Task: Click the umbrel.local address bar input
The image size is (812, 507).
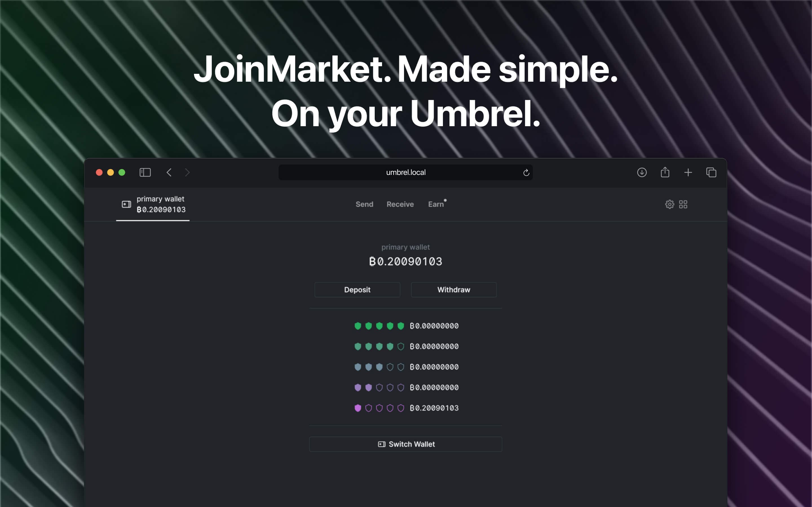Action: tap(406, 172)
